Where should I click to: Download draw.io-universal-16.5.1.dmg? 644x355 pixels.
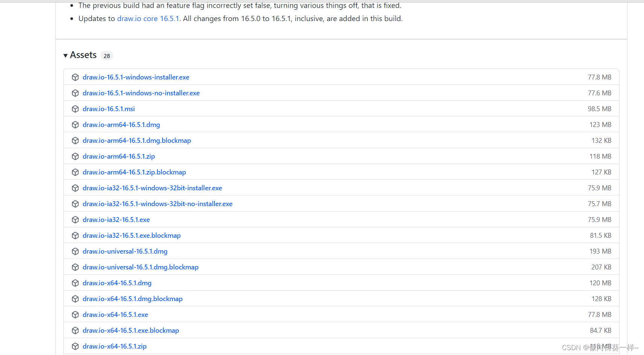pyautogui.click(x=125, y=251)
